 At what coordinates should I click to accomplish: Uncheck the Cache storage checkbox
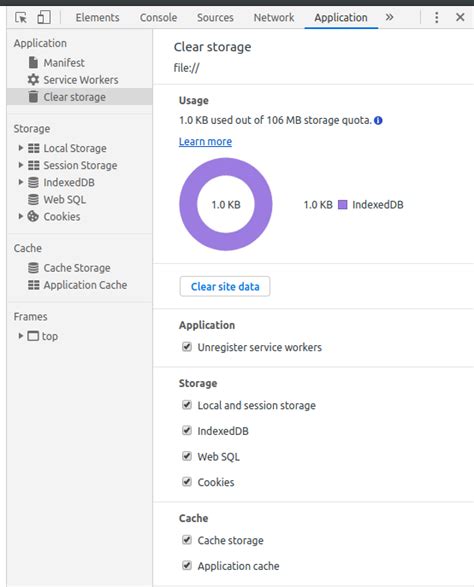click(x=187, y=540)
